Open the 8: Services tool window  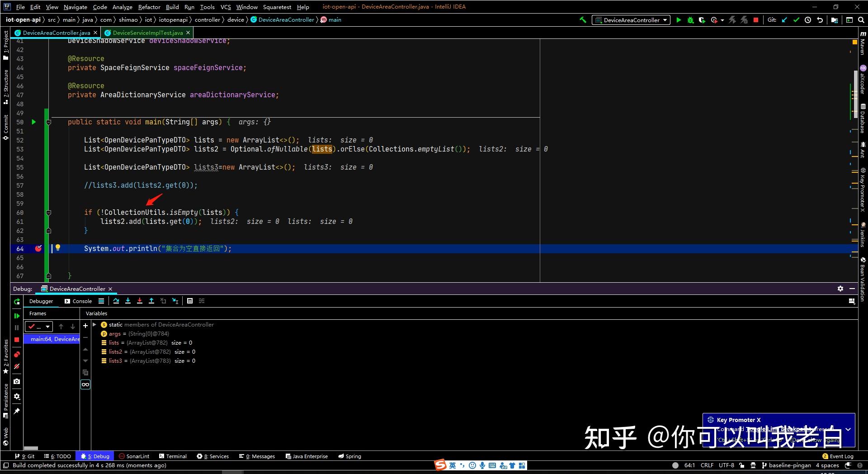pyautogui.click(x=213, y=456)
